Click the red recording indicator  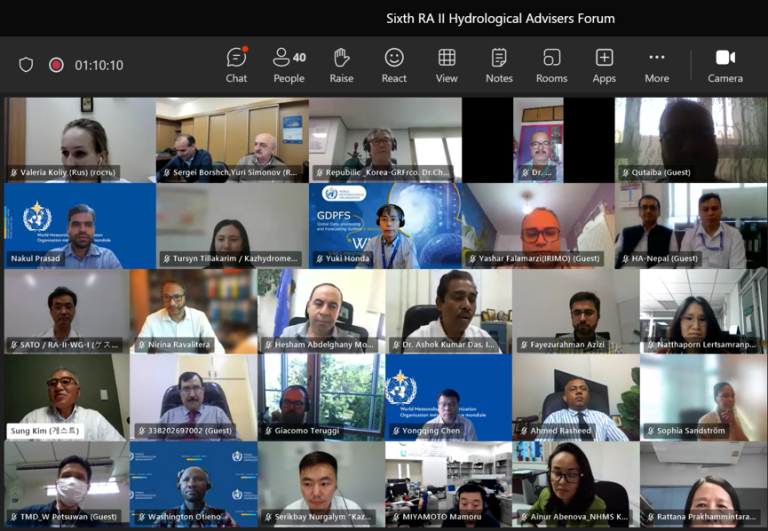coord(56,65)
